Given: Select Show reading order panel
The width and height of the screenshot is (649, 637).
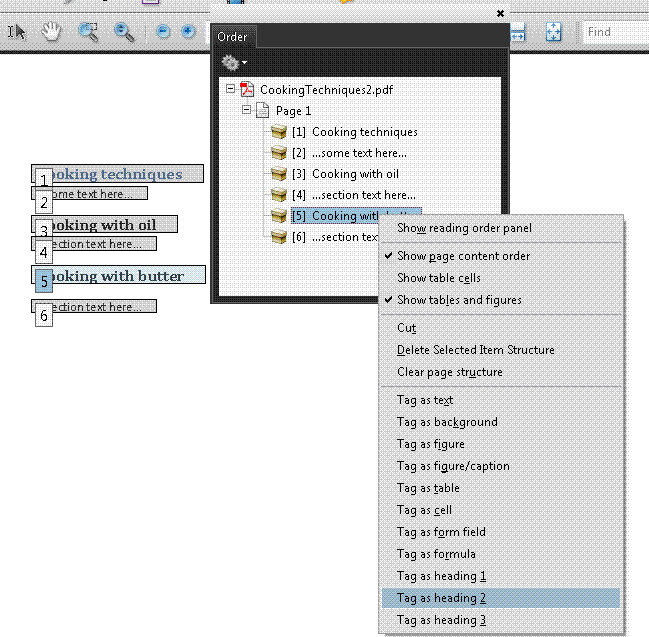Looking at the screenshot, I should tap(464, 228).
